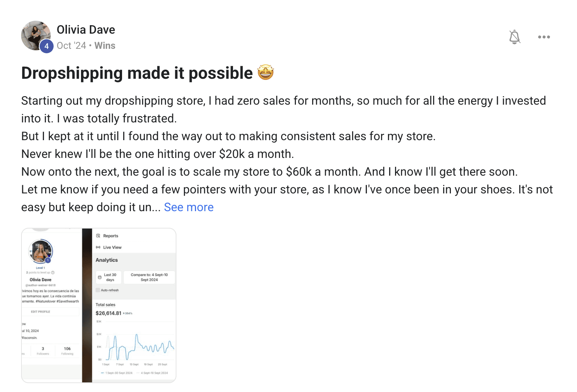The image size is (577, 392).
Task: Click the Following count showing 106
Action: [x=67, y=351]
